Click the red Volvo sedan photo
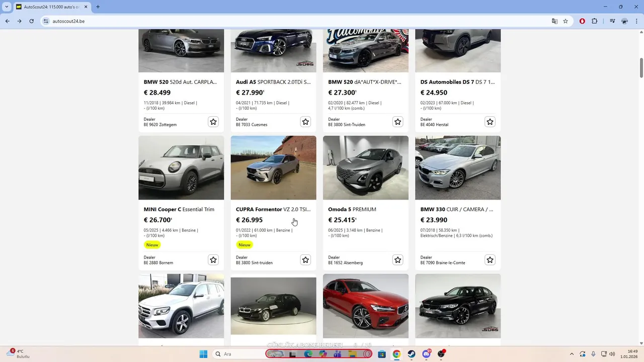The height and width of the screenshot is (362, 644). coord(366,306)
